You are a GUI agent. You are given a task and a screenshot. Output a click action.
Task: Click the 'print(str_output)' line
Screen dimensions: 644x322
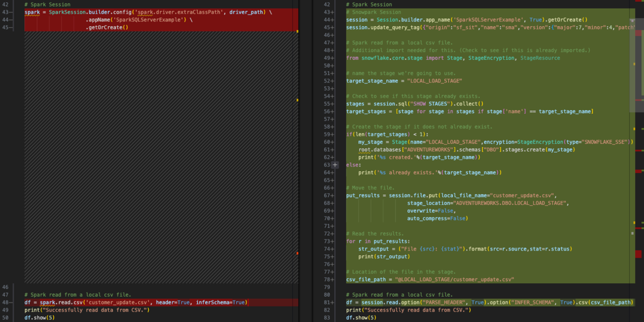[384, 257]
